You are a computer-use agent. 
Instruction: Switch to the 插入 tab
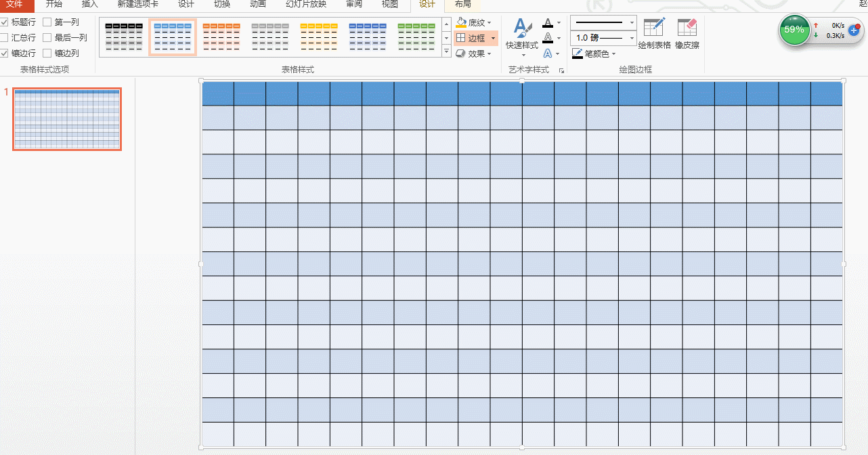90,4
